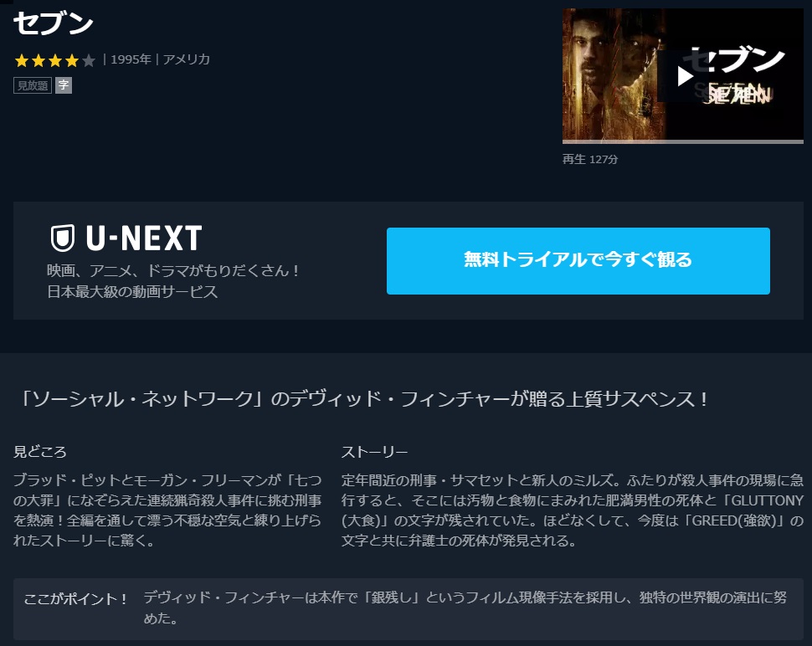Click the 再生 127分 duration text
Viewport: 812px width, 646px height.
(x=590, y=160)
